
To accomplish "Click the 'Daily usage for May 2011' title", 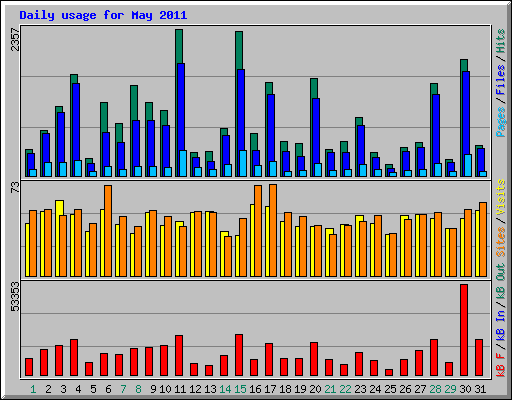I will tap(103, 15).
